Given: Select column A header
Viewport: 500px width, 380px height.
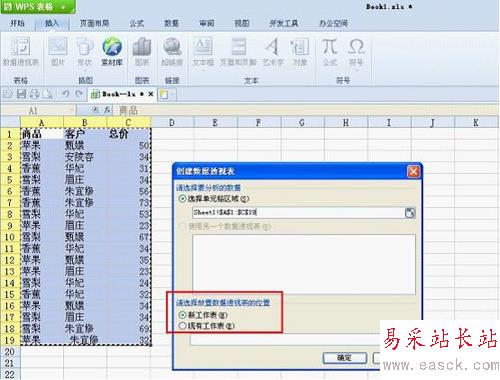Looking at the screenshot, I should [x=42, y=123].
